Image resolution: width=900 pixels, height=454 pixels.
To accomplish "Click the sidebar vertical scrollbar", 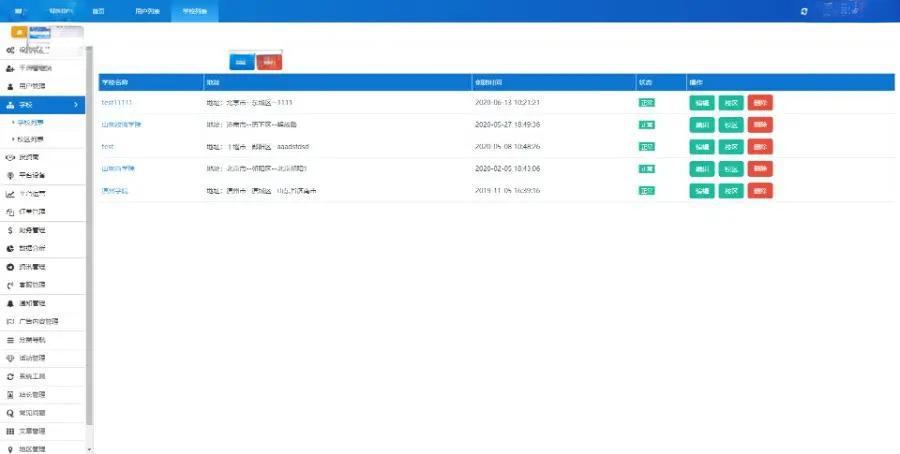I will click(89, 250).
